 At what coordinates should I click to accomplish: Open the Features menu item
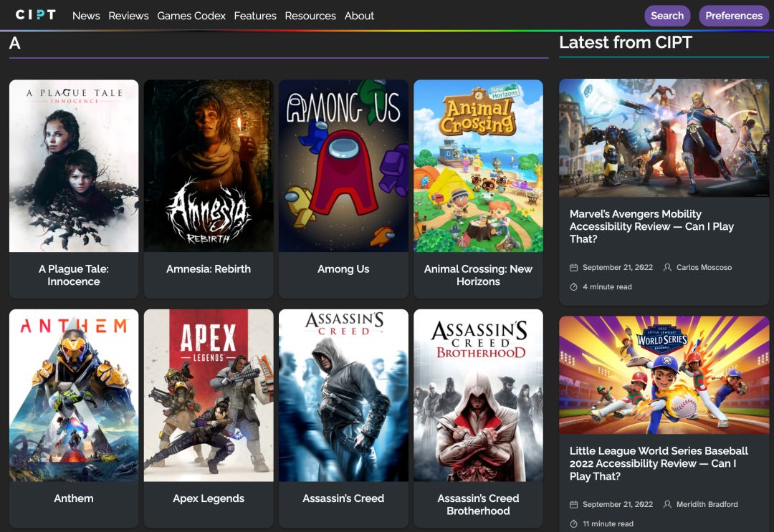point(254,16)
